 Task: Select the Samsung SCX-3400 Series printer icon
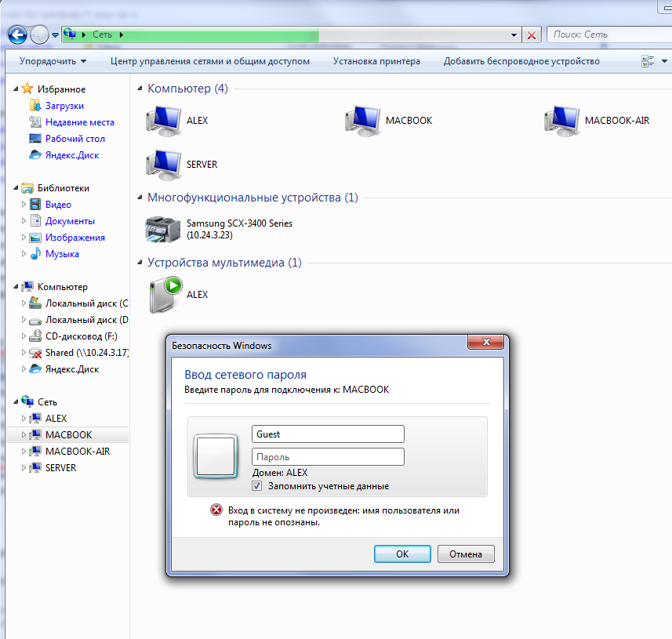[163, 229]
